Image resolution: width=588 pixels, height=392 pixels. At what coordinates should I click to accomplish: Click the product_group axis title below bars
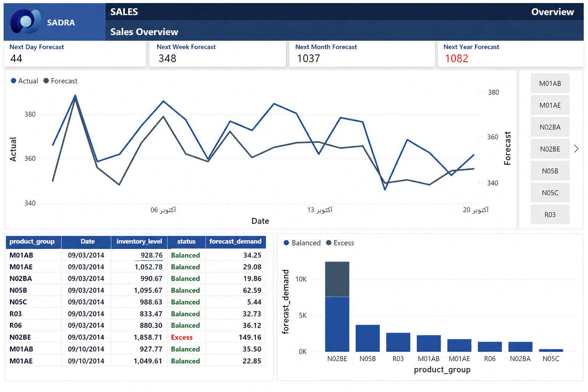pos(442,370)
